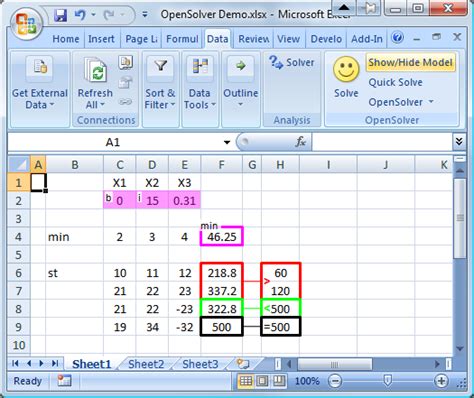Go to first sheet navigation arrow
This screenshot has height=398, width=474.
(x=15, y=363)
